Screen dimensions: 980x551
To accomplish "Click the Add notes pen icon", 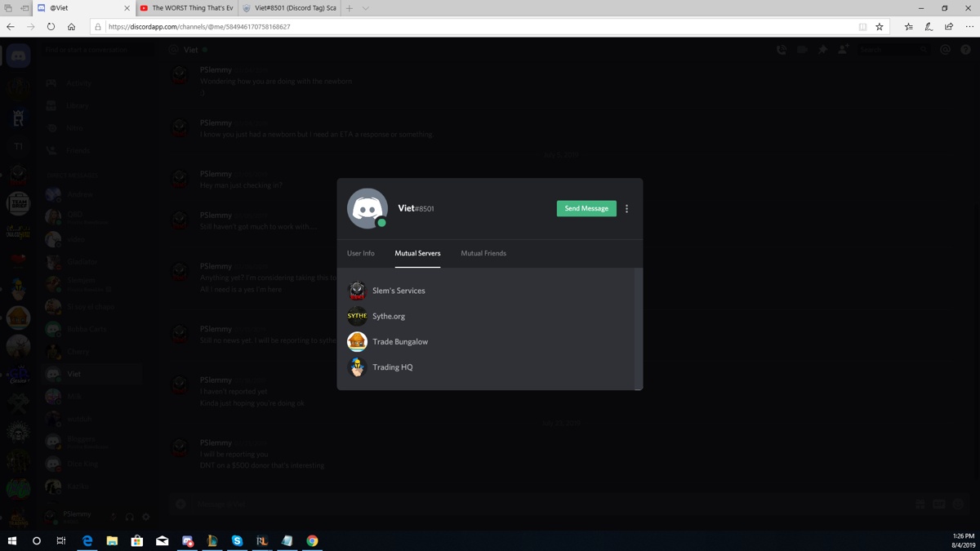I will 929,27.
